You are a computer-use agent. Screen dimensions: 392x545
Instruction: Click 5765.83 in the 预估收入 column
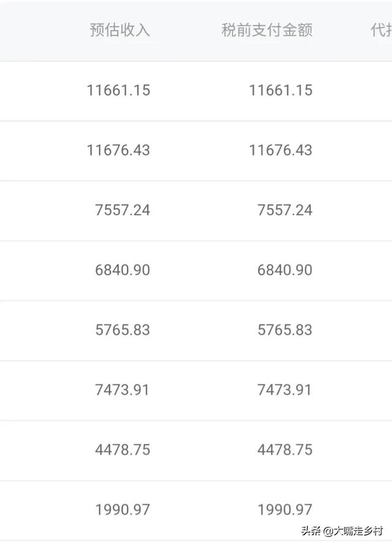tap(123, 330)
